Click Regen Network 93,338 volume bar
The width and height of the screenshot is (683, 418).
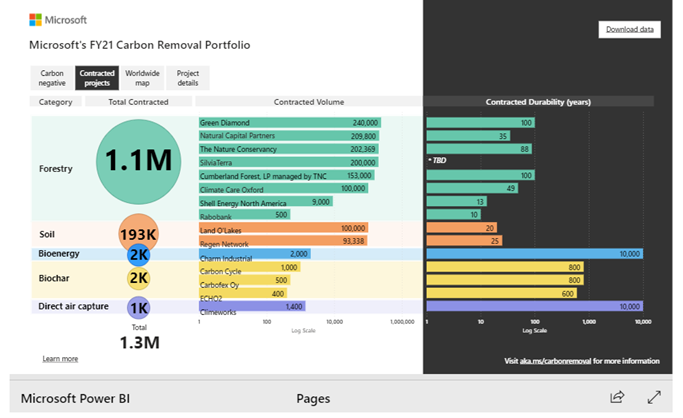[283, 241]
